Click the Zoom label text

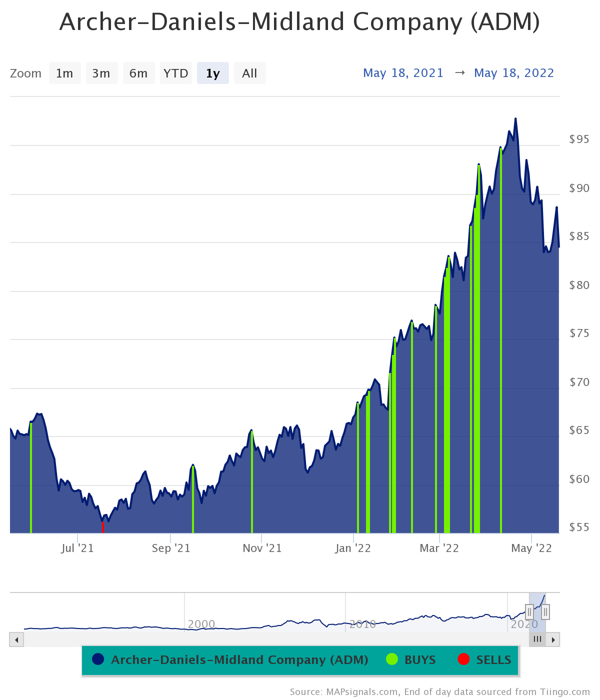(x=26, y=73)
